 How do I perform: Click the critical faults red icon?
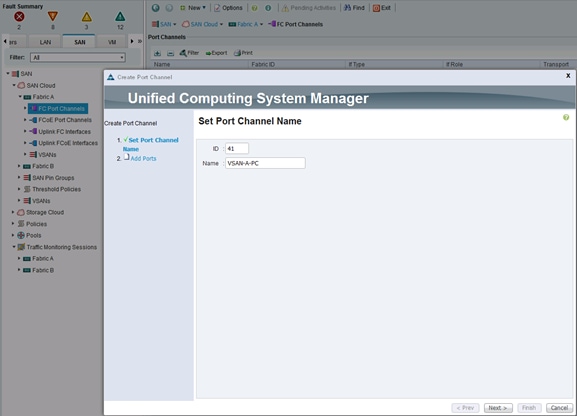click(19, 17)
